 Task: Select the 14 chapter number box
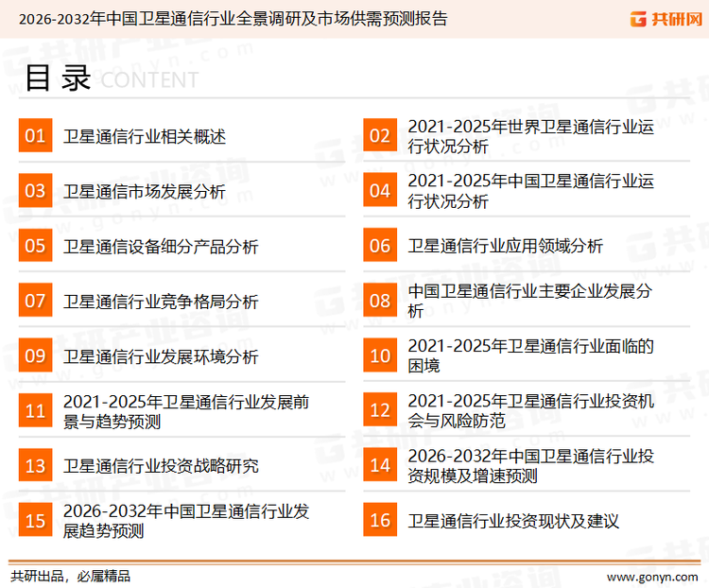(x=380, y=465)
